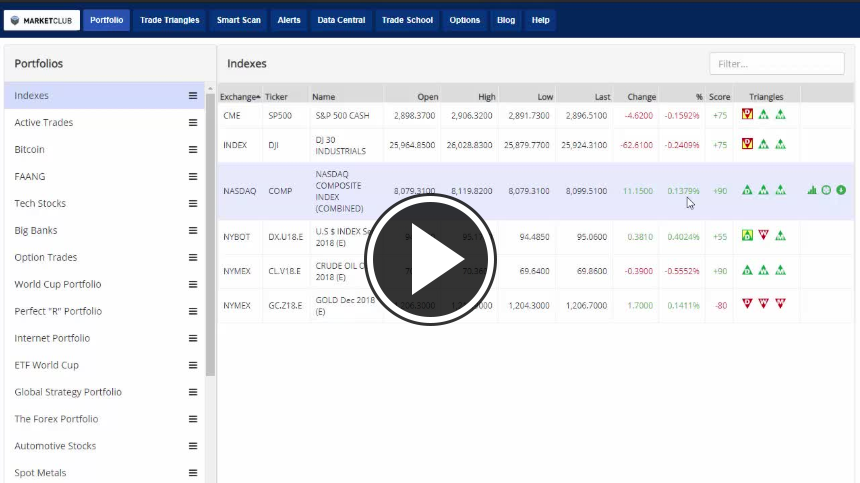
Task: Open the hamburger menu for Big Banks portfolio
Action: click(x=193, y=231)
